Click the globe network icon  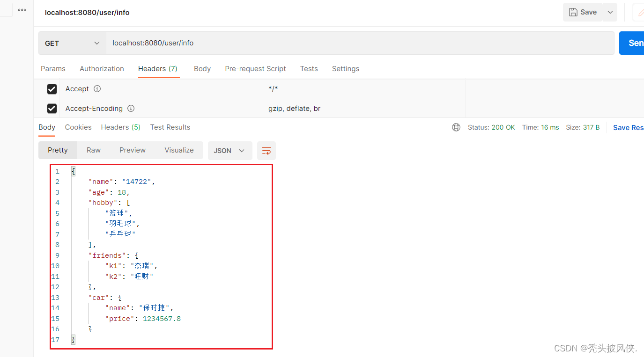[x=456, y=127]
